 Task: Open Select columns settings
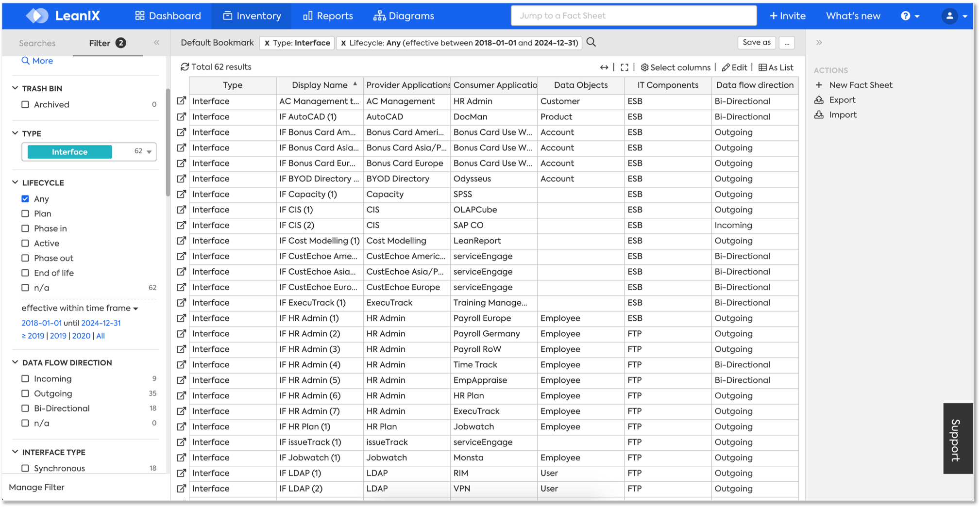coord(676,67)
